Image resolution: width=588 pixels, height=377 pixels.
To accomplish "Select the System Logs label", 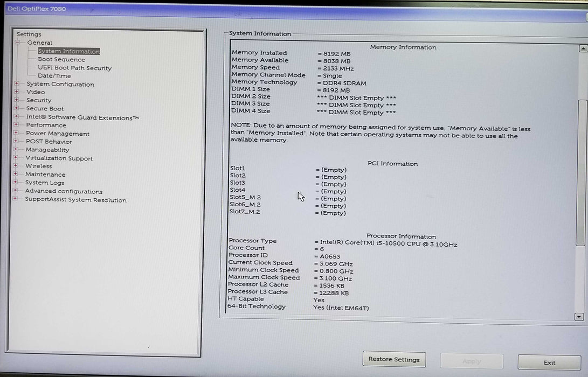I will point(45,183).
